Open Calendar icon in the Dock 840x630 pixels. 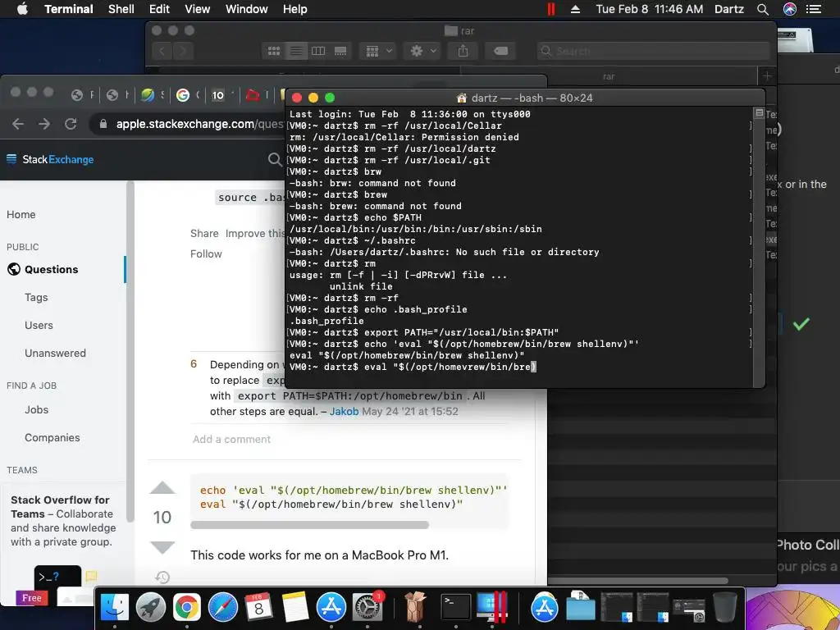pyautogui.click(x=258, y=608)
